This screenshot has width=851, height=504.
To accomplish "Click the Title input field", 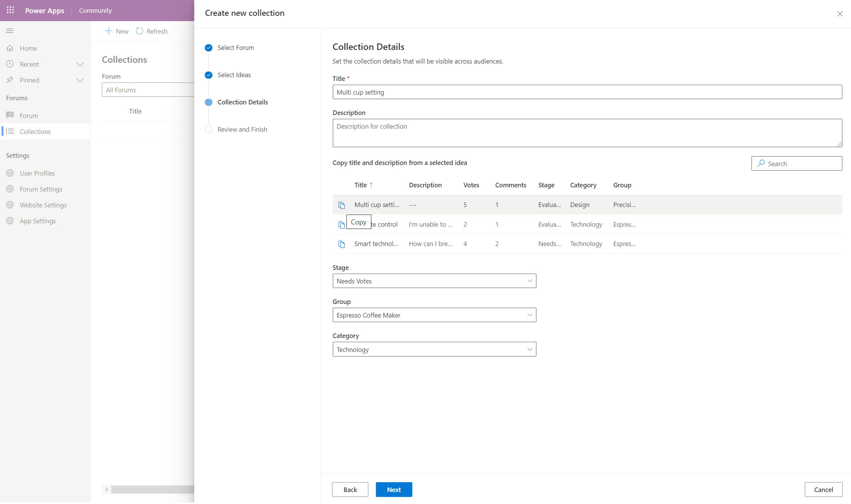I will (x=587, y=91).
